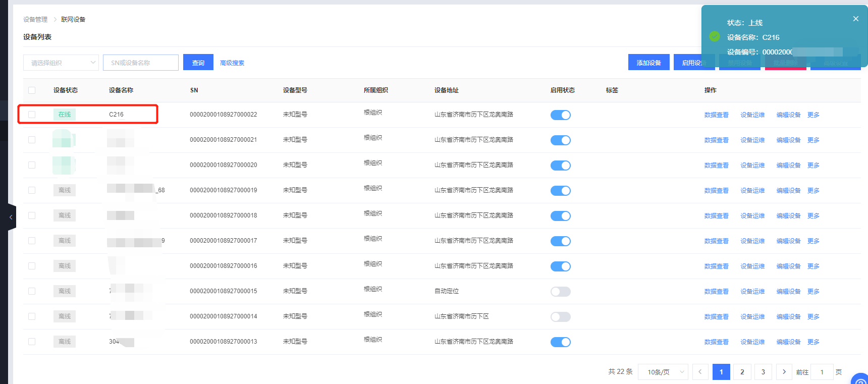Focus the SN或设备名称 search field
868x384 pixels.
141,63
